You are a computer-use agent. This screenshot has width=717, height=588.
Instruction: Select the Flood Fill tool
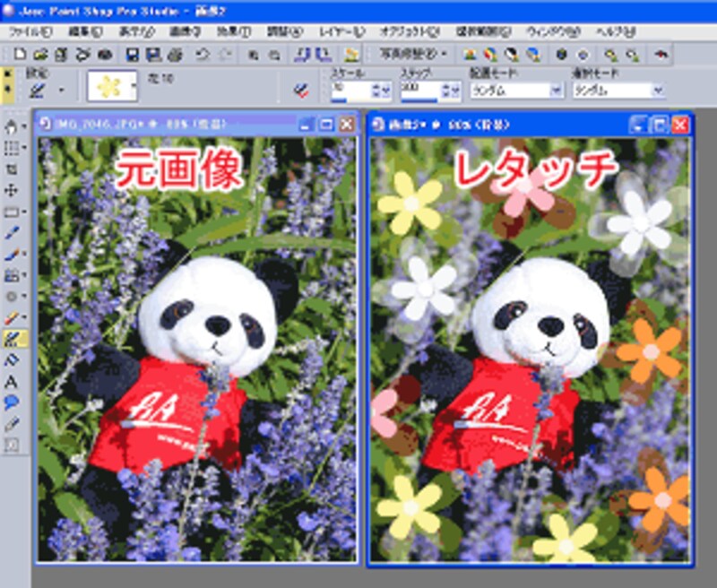coord(13,359)
